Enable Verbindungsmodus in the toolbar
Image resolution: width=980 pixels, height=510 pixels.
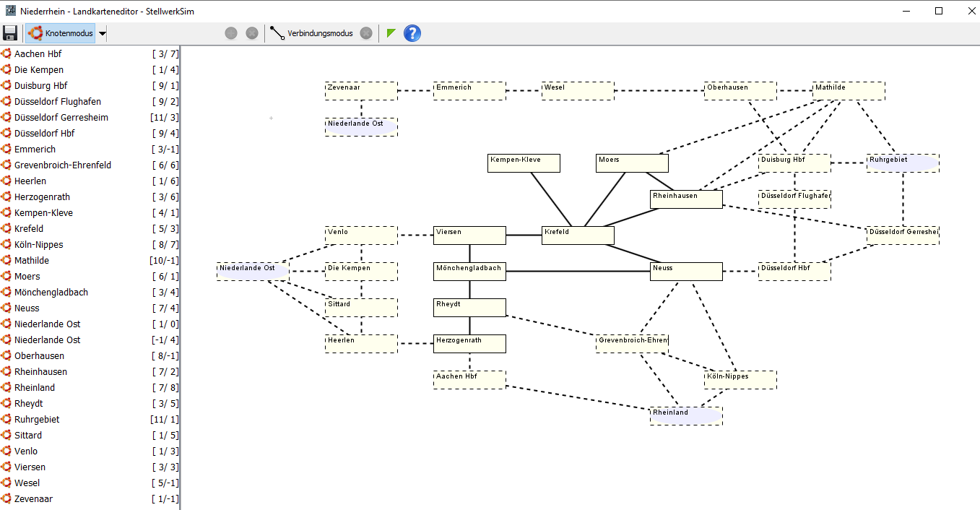[312, 33]
